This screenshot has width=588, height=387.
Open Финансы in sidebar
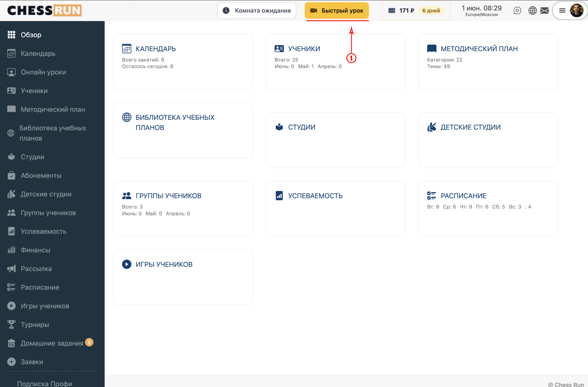(x=52, y=250)
